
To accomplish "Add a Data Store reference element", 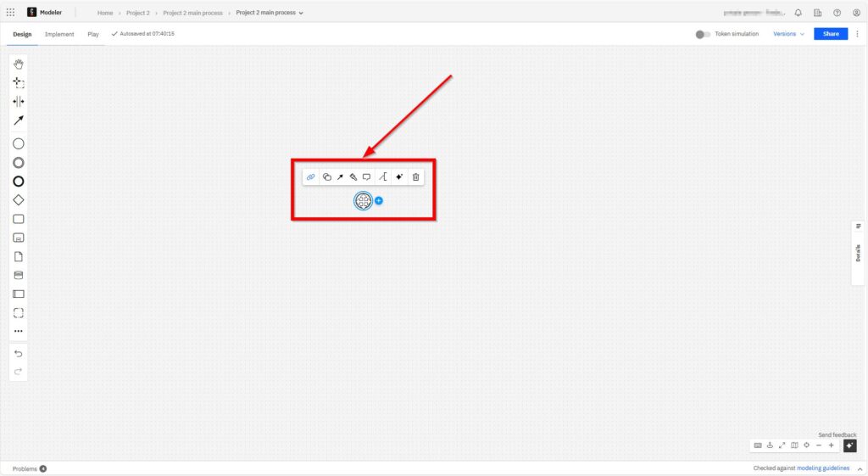I will [19, 275].
